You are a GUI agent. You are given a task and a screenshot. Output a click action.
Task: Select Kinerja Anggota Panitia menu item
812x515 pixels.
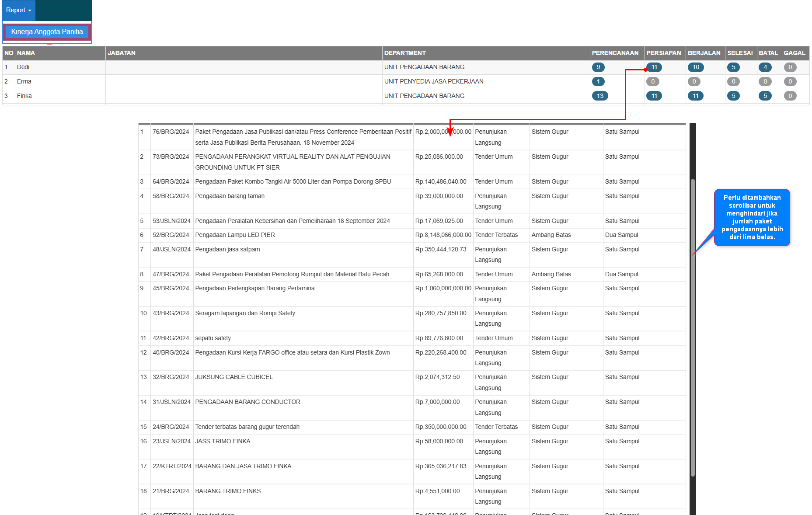point(47,32)
